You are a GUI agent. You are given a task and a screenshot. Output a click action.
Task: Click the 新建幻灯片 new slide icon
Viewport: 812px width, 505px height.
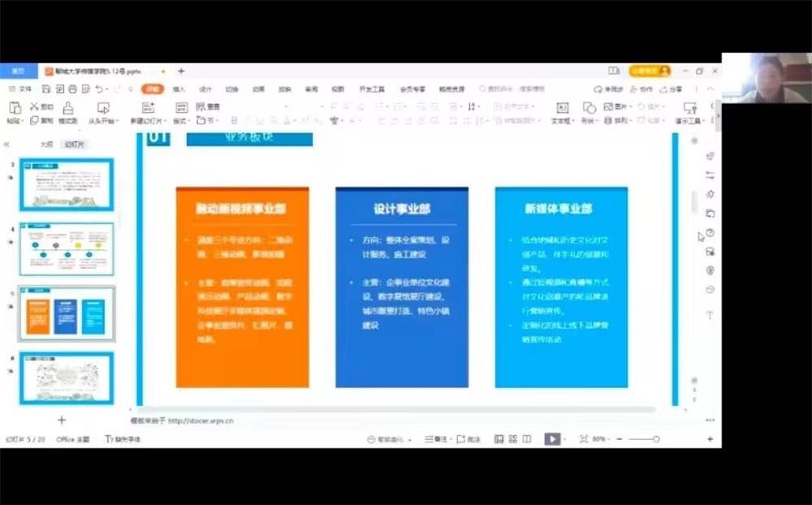(x=149, y=107)
